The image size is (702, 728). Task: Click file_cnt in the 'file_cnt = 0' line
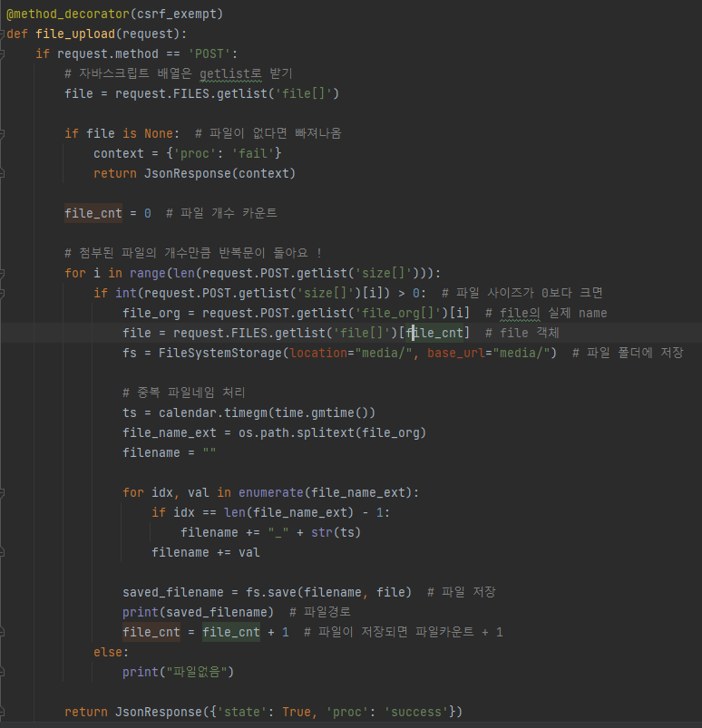93,214
